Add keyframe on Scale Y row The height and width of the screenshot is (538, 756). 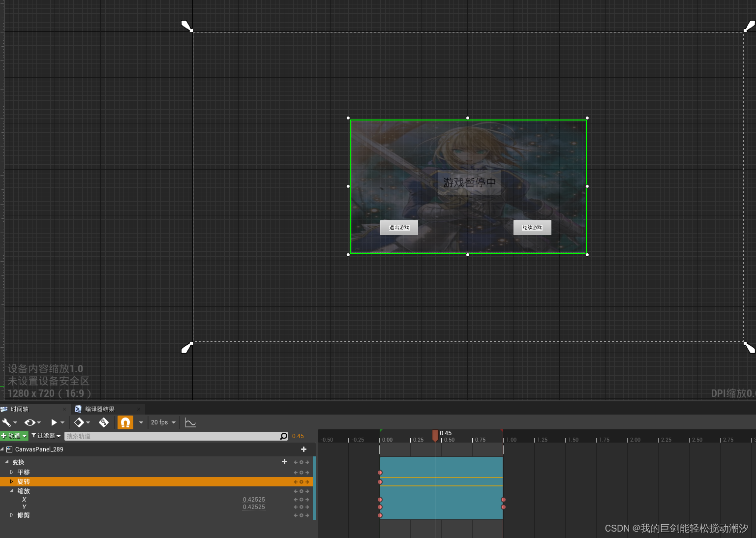[302, 507]
